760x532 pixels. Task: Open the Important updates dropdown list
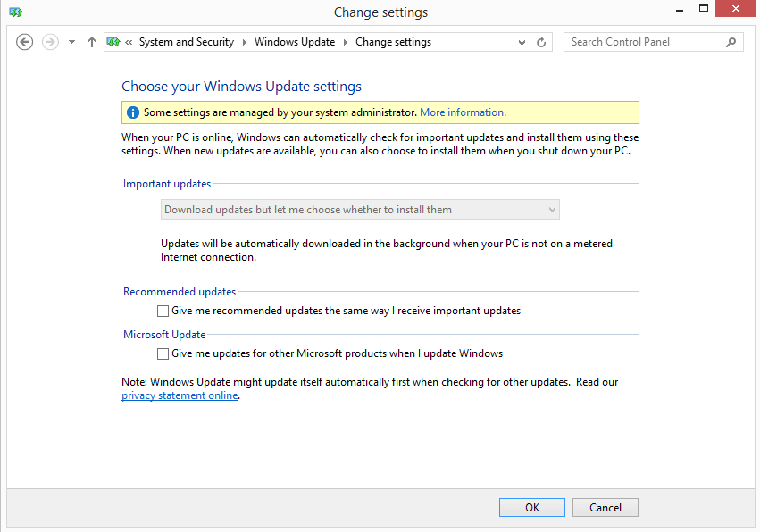click(360, 210)
